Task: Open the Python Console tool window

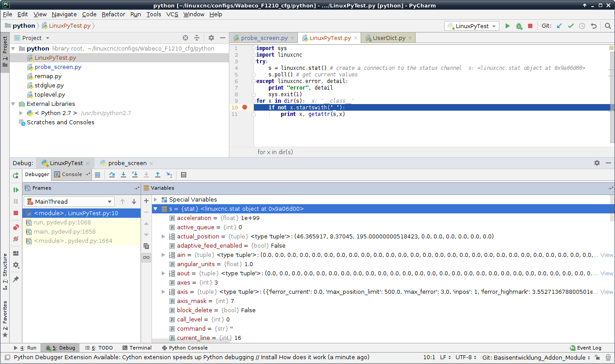Action: [x=184, y=348]
